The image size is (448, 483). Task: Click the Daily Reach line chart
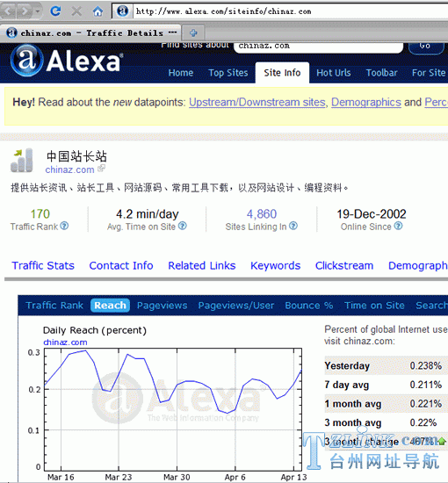pyautogui.click(x=173, y=410)
